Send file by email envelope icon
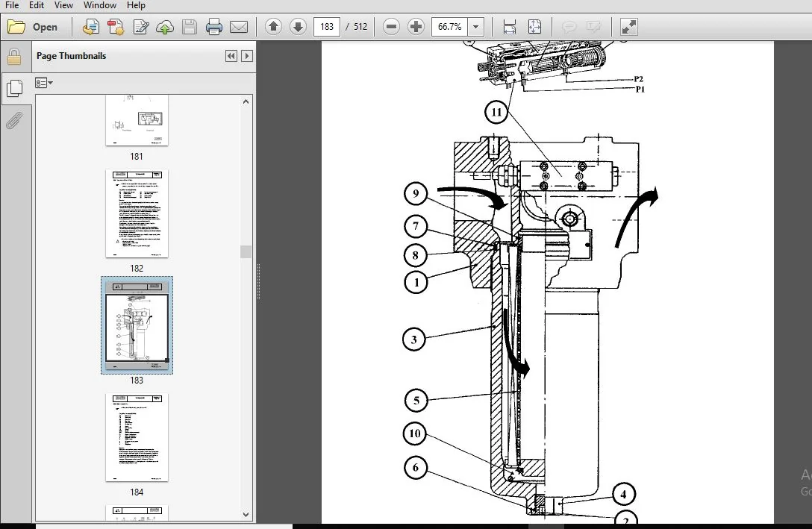The height and width of the screenshot is (529, 812). [x=239, y=27]
